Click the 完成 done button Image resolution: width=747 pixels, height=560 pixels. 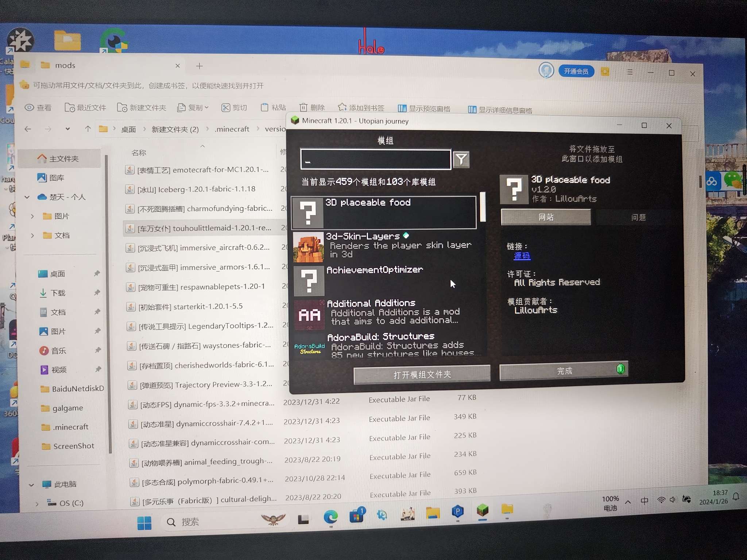point(564,371)
